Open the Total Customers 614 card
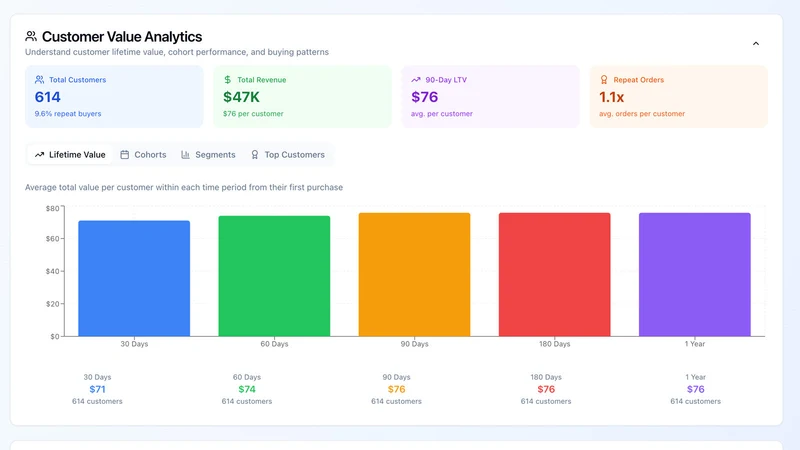The height and width of the screenshot is (450, 800). coord(114,96)
